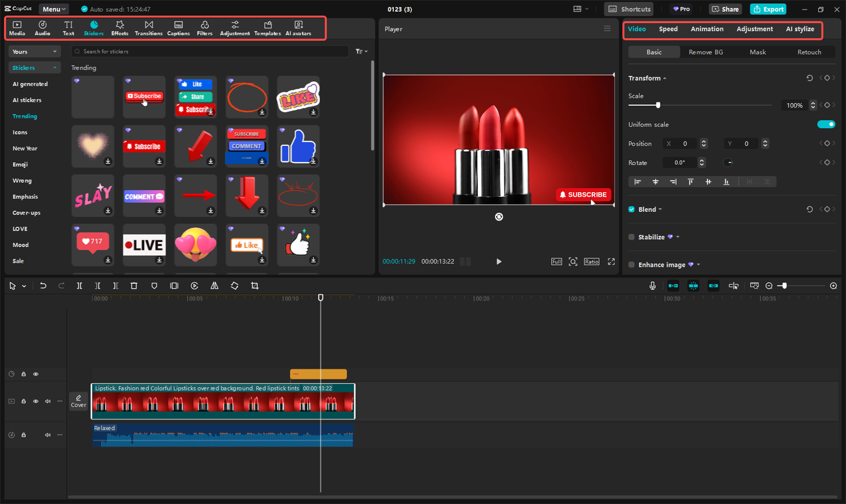The width and height of the screenshot is (846, 504).
Task: Open the sticker search filter dropdown
Action: pyautogui.click(x=361, y=51)
